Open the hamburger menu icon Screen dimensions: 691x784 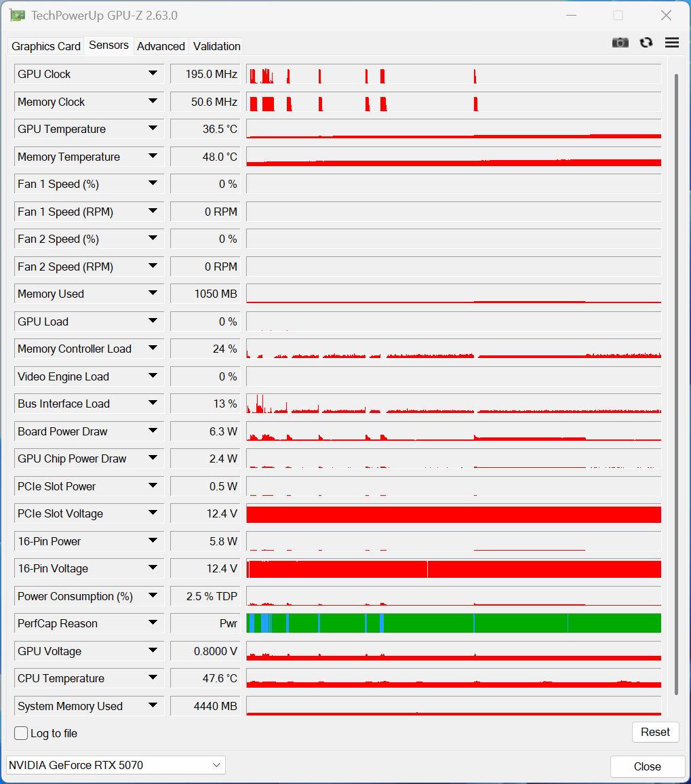point(672,43)
